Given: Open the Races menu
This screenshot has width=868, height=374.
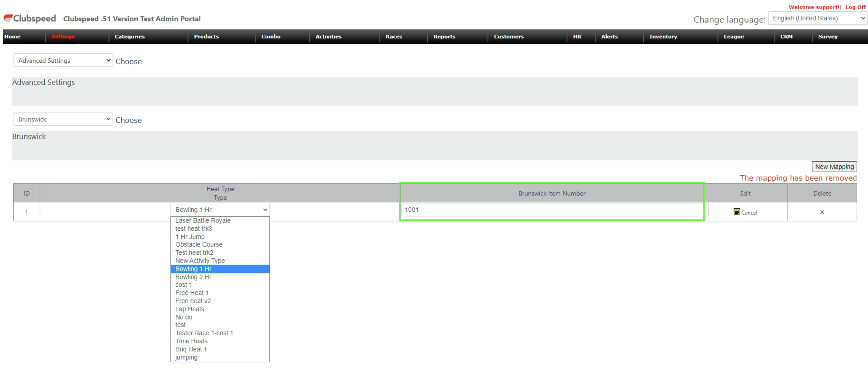Looking at the screenshot, I should pyautogui.click(x=394, y=36).
